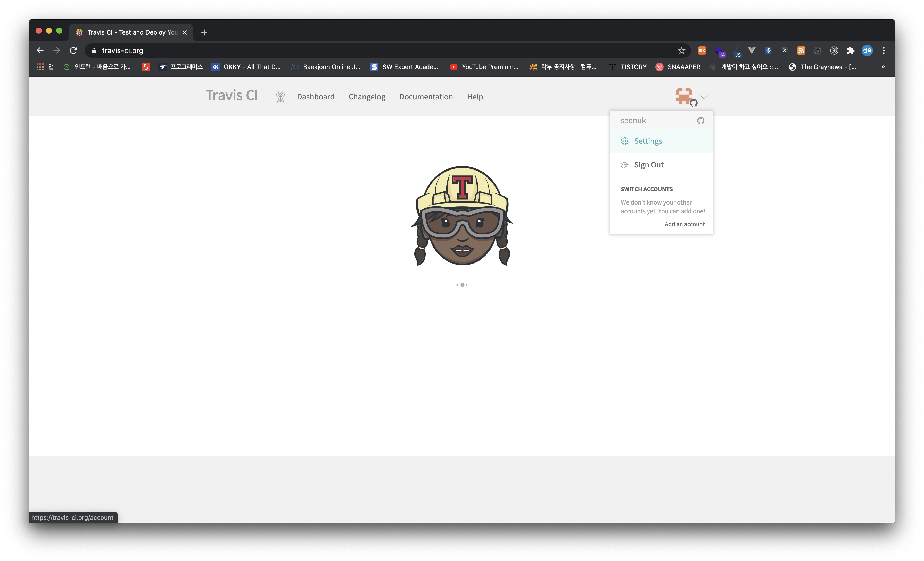Click the GitHub icon next to seonuk
This screenshot has height=561, width=924.
pos(700,121)
